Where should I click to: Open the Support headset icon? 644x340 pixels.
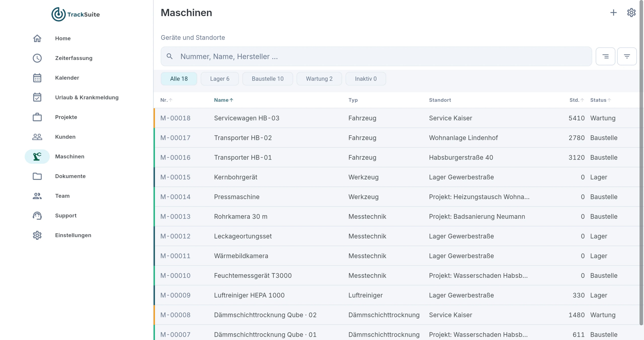click(37, 216)
